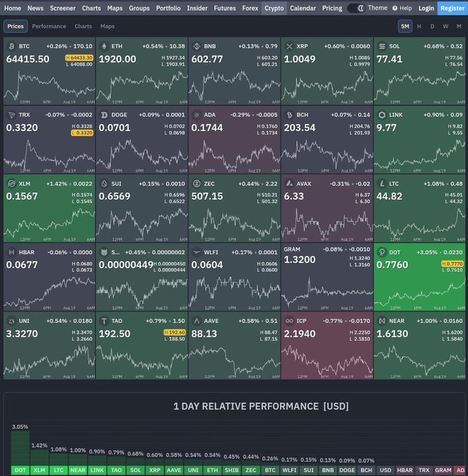
Task: Open the Screener menu item
Action: tap(62, 8)
